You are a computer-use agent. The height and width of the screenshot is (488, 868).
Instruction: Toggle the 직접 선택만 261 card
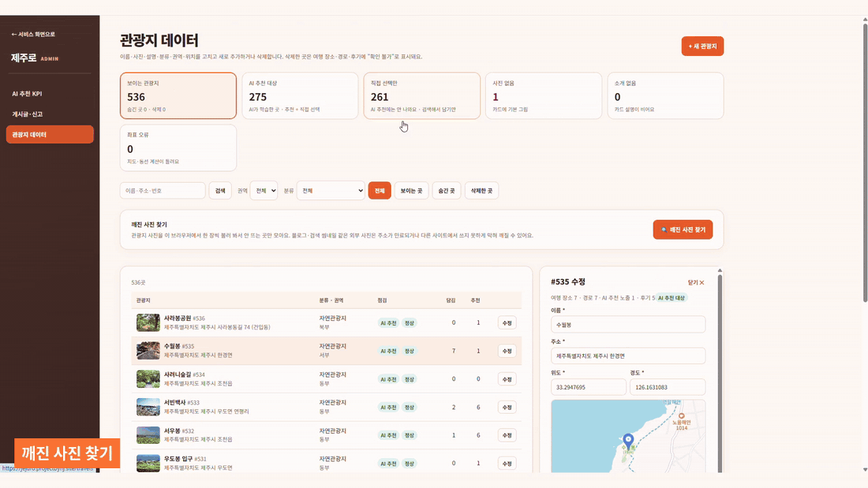422,95
